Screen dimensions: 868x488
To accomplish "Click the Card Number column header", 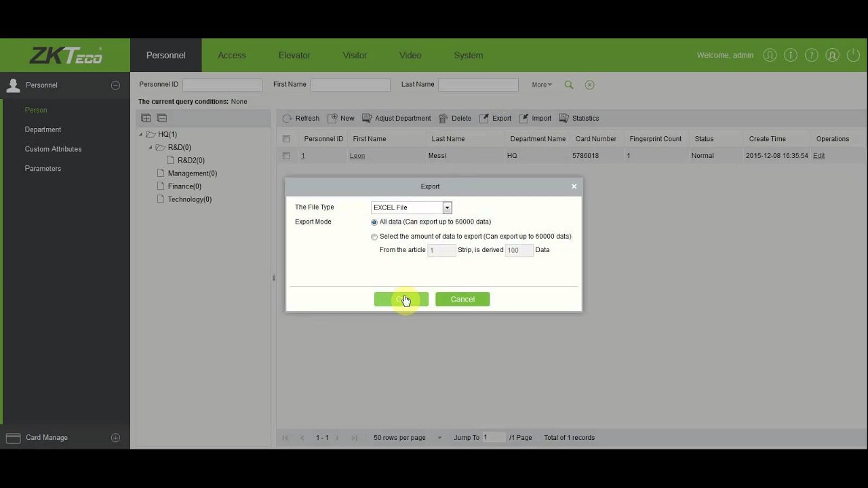I will 596,139.
